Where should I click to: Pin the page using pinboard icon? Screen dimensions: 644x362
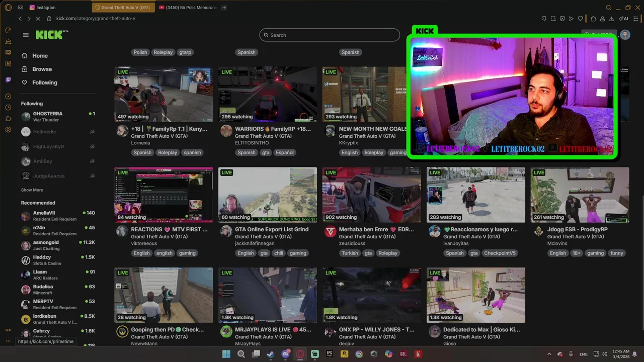click(544, 19)
